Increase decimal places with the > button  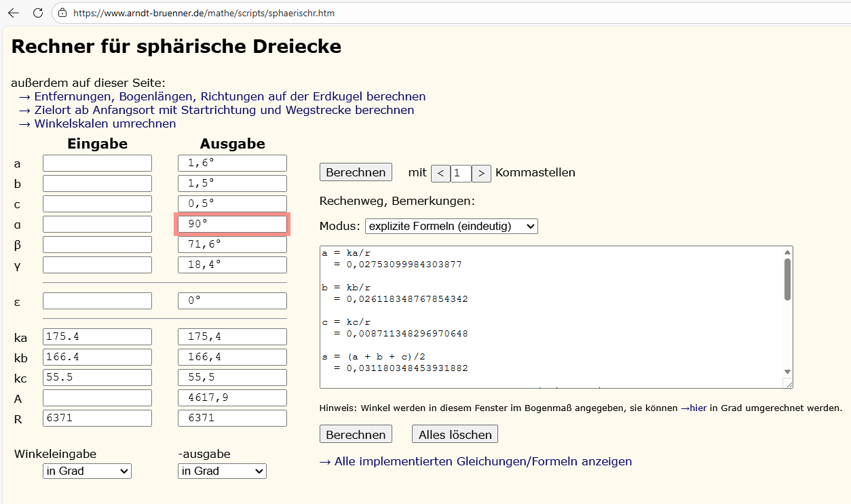[x=481, y=173]
